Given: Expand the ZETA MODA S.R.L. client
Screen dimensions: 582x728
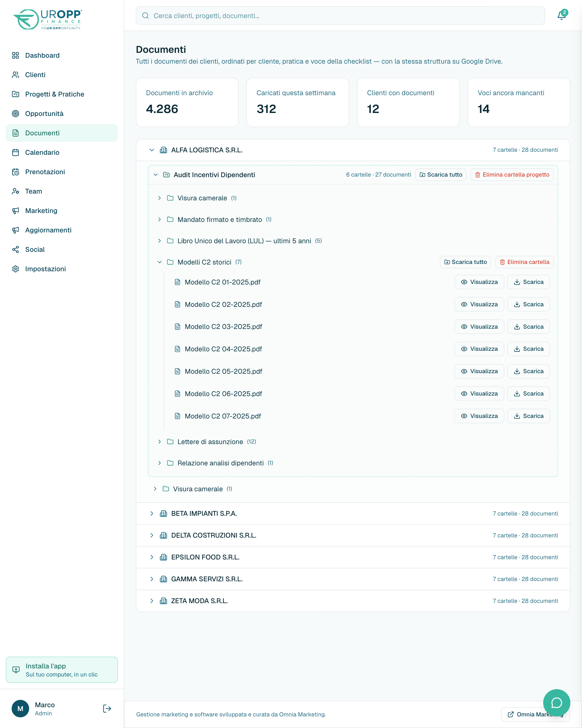Looking at the screenshot, I should [x=152, y=601].
